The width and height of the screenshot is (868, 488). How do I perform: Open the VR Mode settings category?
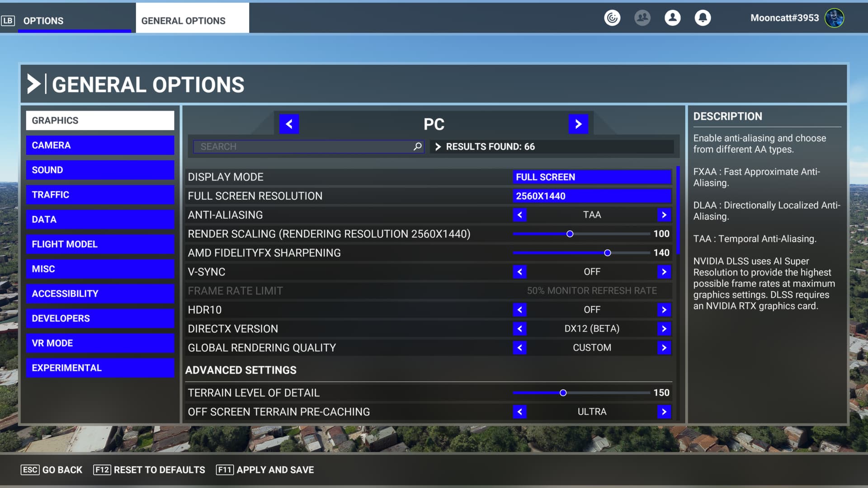pos(100,343)
